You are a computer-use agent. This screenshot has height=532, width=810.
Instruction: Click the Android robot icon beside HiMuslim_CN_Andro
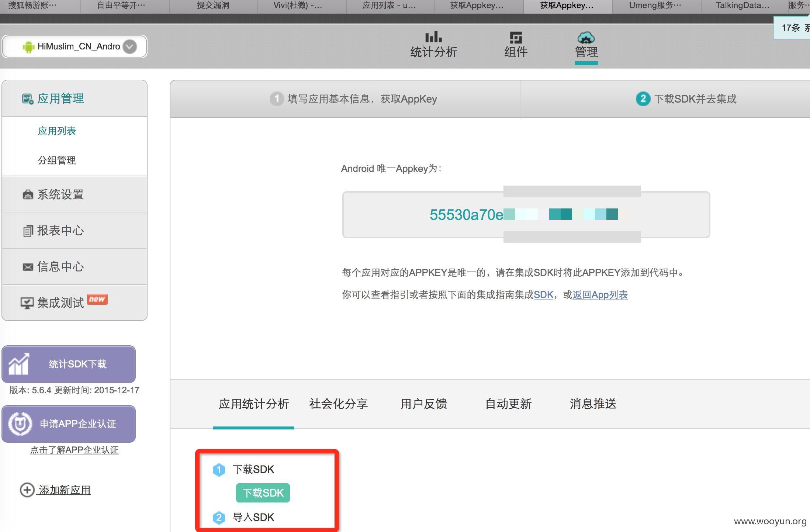pyautogui.click(x=28, y=47)
